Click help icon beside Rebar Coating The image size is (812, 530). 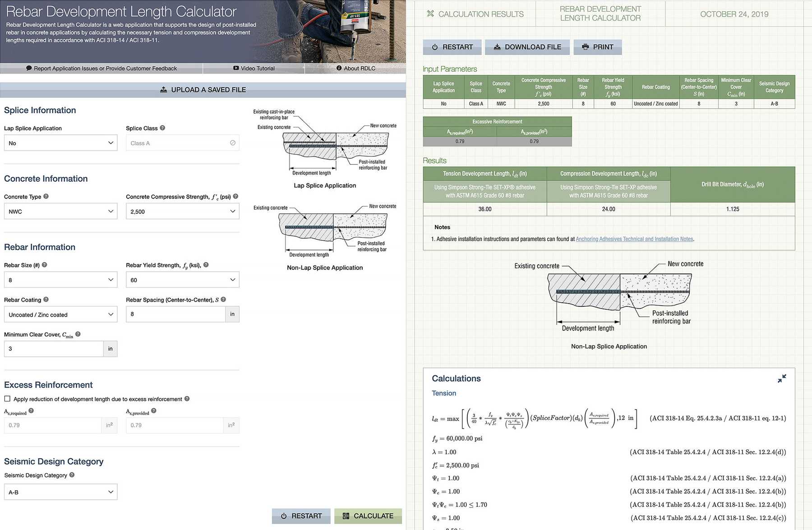coord(46,300)
